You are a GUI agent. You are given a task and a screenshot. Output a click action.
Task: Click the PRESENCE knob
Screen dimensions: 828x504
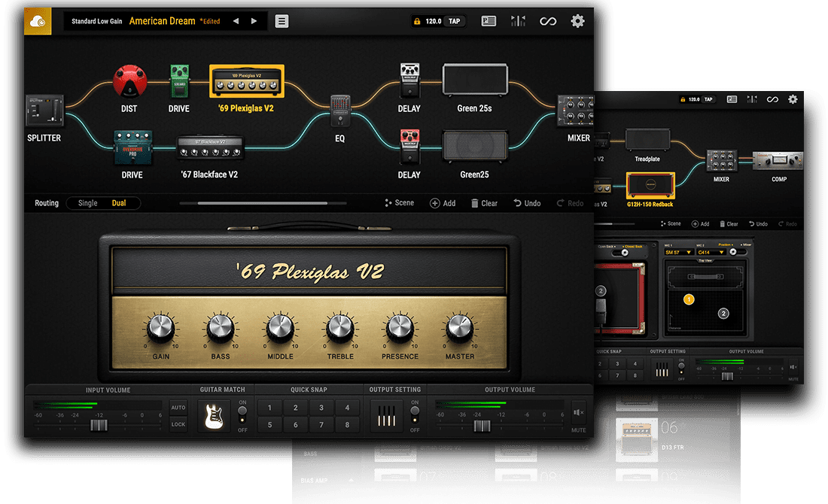point(400,328)
